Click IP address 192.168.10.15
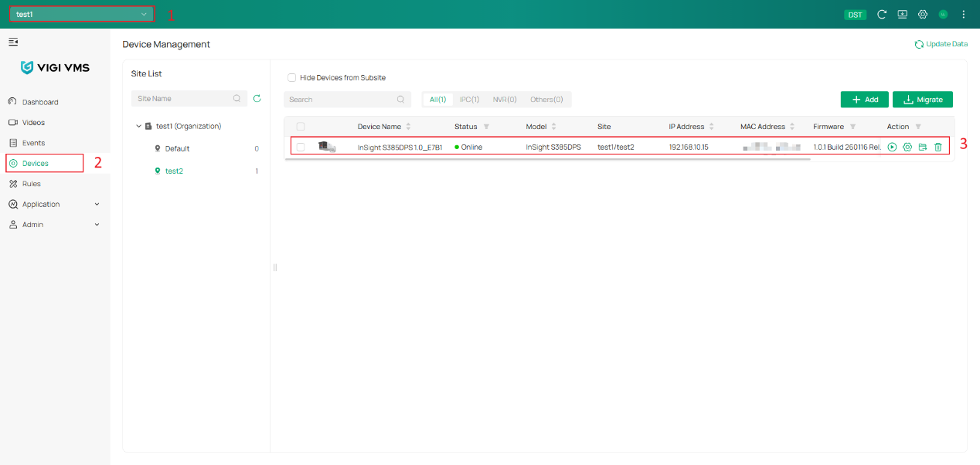The width and height of the screenshot is (980, 465). click(x=689, y=147)
